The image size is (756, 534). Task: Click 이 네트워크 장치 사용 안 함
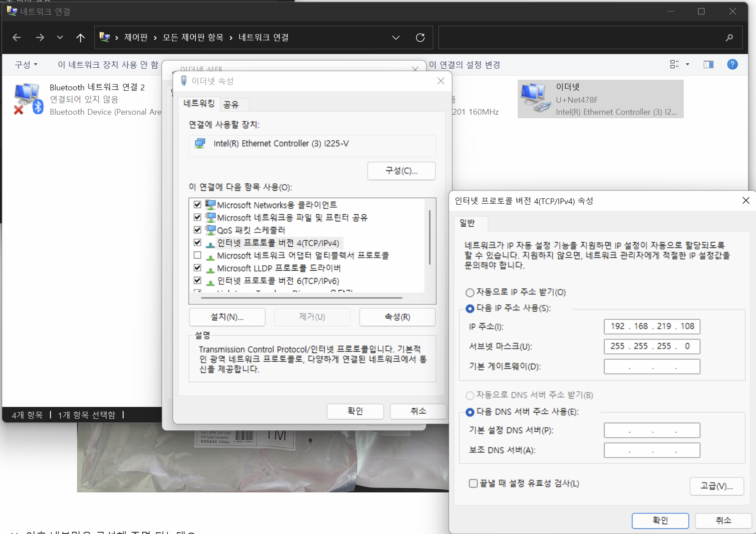point(108,65)
